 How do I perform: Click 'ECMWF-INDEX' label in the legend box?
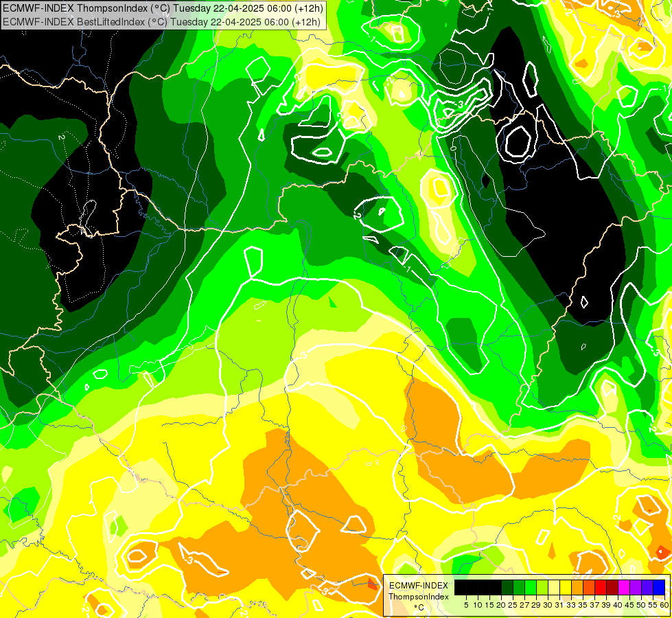click(x=419, y=586)
